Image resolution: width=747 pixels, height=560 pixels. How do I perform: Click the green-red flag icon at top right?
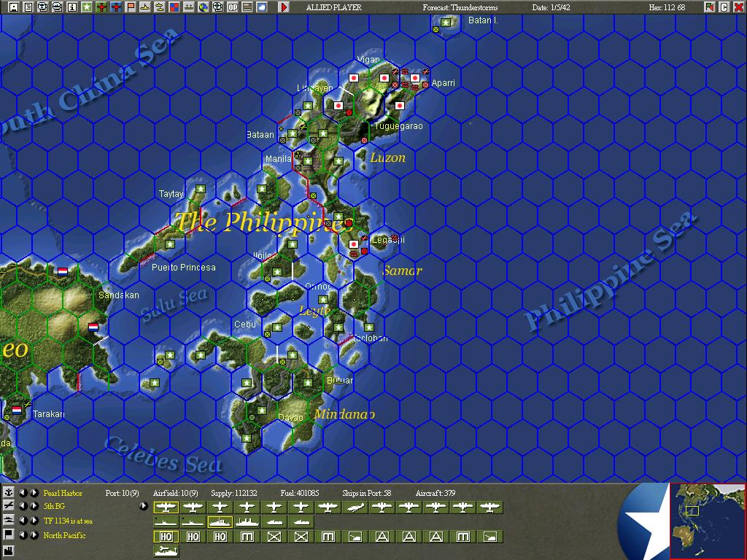tap(710, 7)
